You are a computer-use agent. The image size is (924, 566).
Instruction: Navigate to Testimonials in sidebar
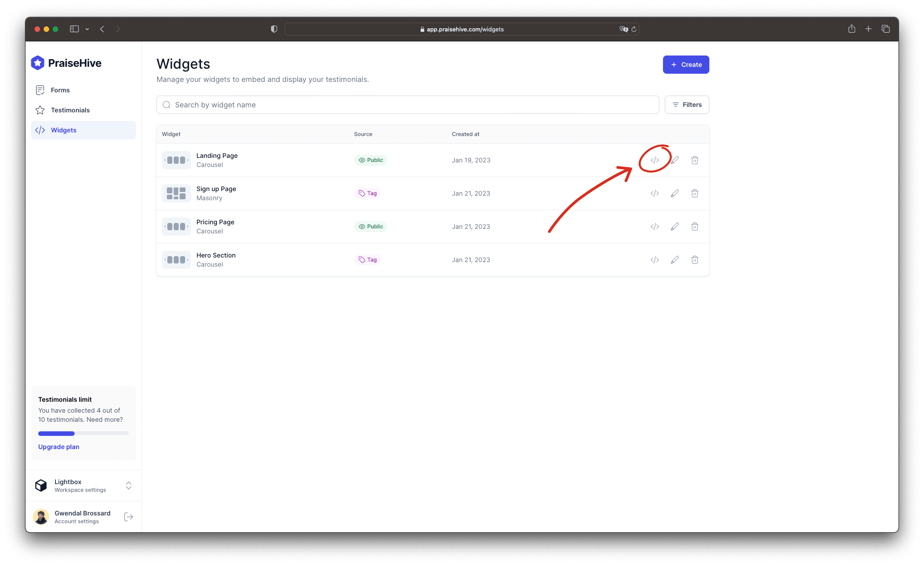[70, 110]
